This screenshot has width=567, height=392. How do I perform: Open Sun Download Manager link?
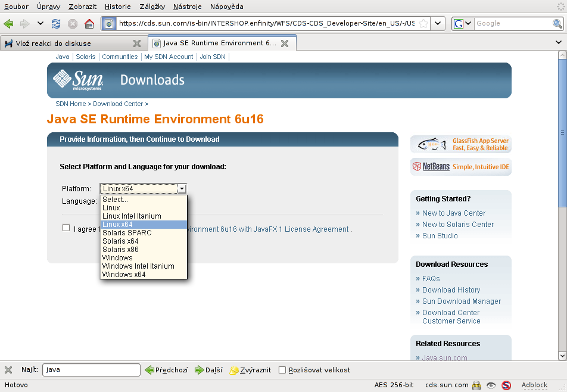[x=462, y=301]
